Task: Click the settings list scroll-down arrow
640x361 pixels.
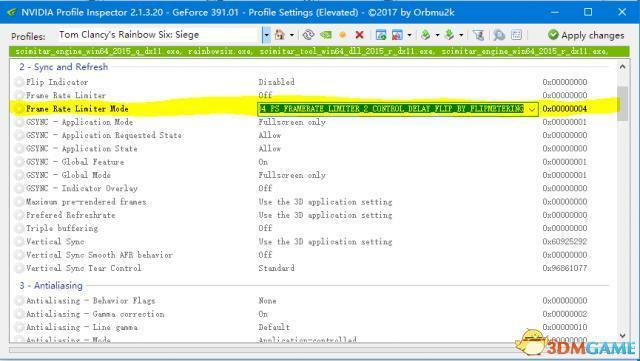Action: click(622, 336)
